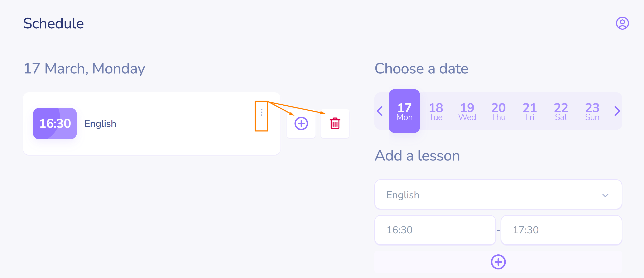Choose Wednesday 19 date

tap(467, 111)
